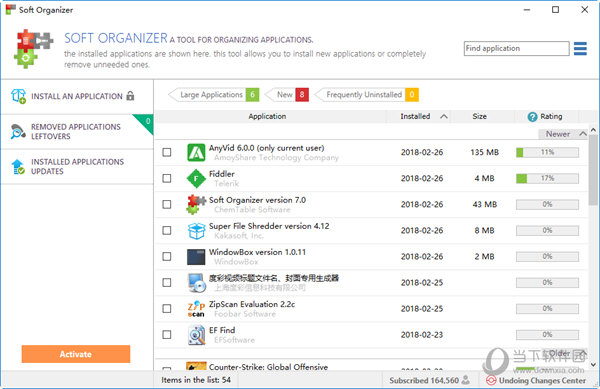Click the Removed Applications Leftovers icon

coord(18,132)
